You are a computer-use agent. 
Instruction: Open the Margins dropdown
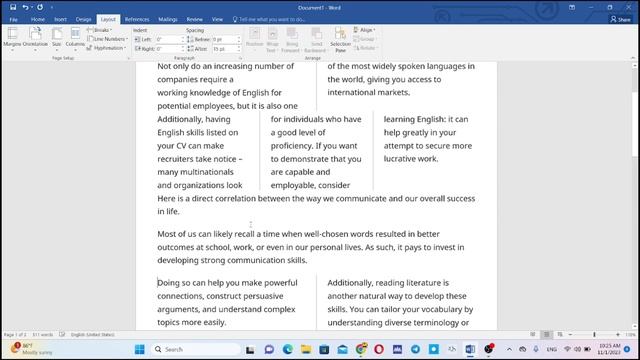(x=12, y=39)
